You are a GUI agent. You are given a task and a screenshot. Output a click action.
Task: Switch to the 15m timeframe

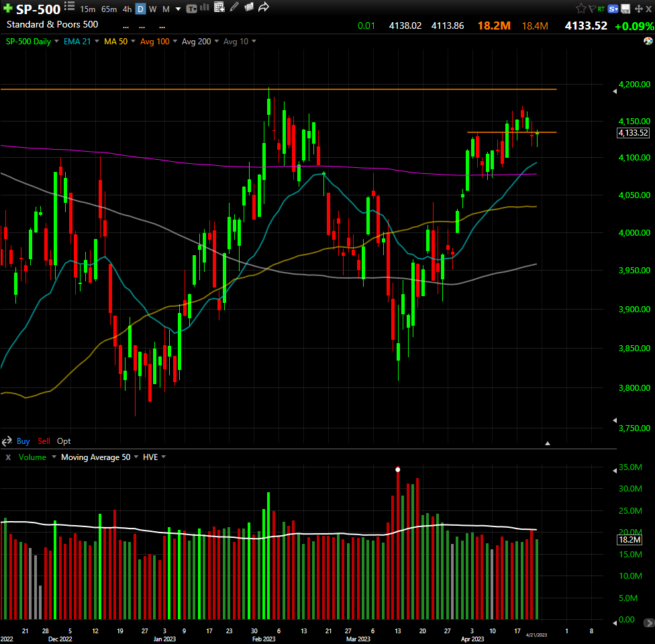[x=88, y=9]
